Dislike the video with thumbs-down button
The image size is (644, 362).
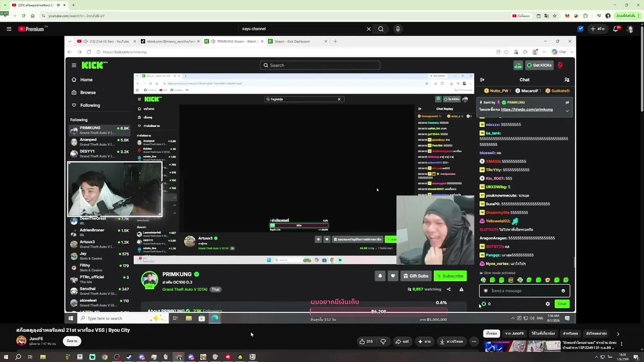(383, 341)
